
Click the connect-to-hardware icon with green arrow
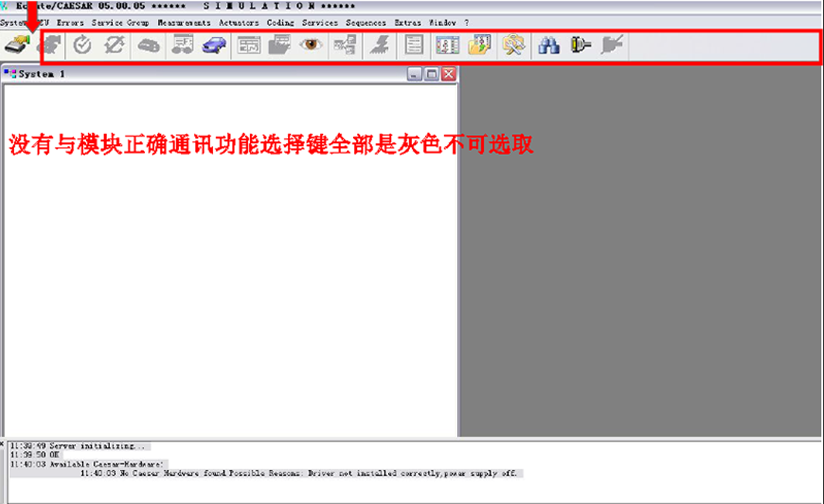tap(17, 45)
